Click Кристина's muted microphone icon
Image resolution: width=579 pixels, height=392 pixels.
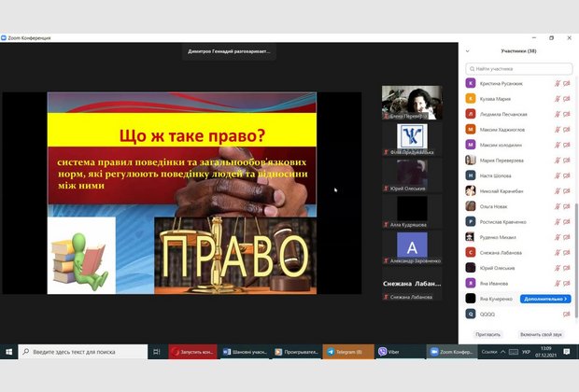point(558,83)
